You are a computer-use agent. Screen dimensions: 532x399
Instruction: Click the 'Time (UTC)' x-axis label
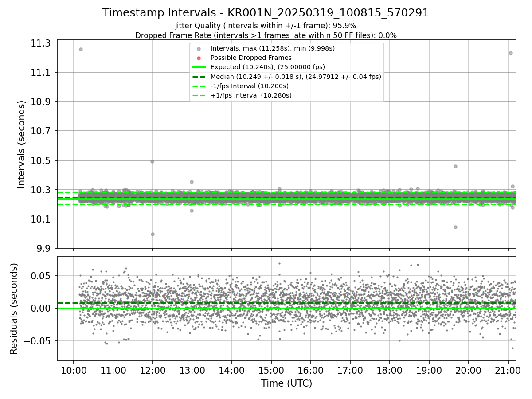click(286, 383)
